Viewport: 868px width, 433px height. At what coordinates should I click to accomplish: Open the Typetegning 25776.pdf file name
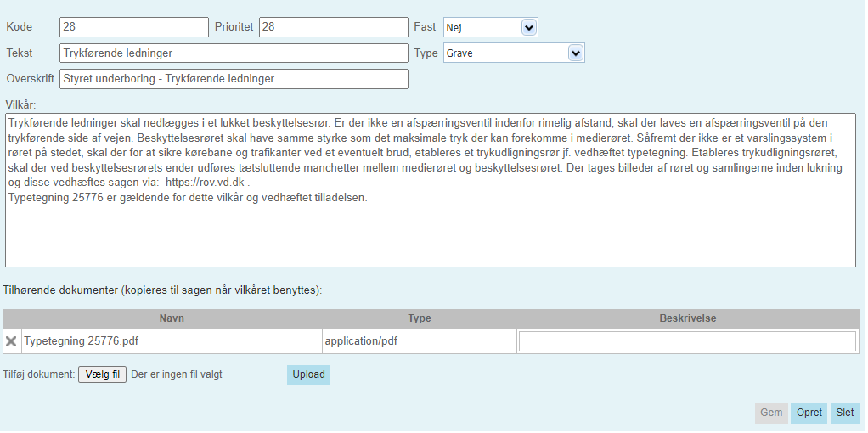coord(82,341)
